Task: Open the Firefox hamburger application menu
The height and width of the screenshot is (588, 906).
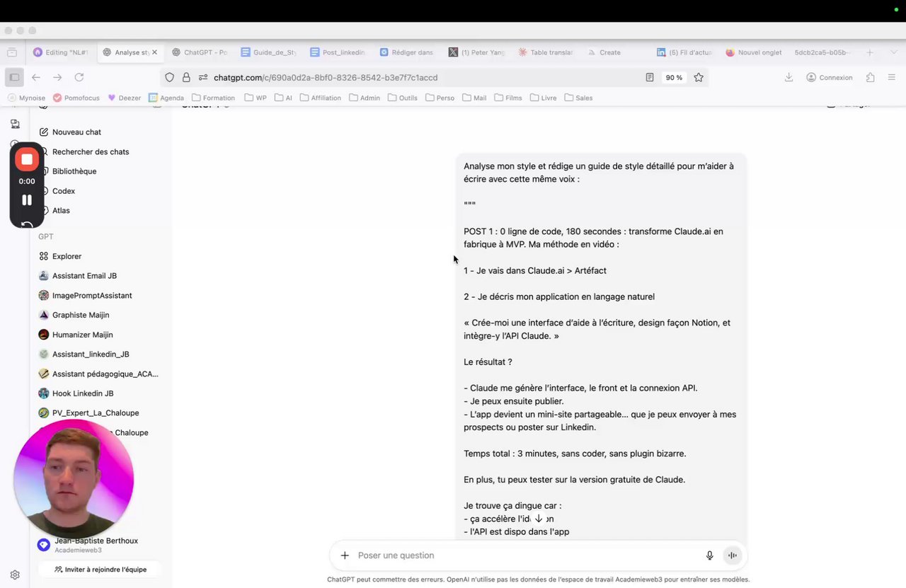Action: coord(891,77)
